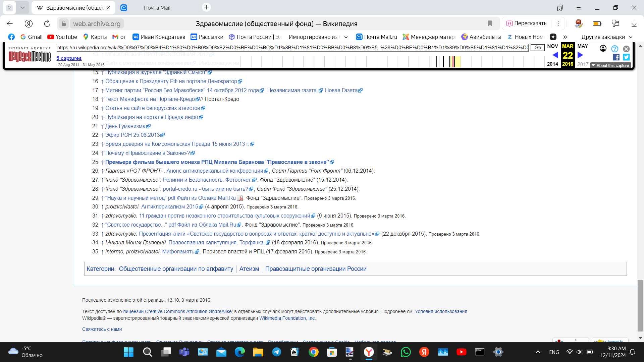The image size is (644, 362).
Task: Go back to the previous page
Action: coord(10,23)
